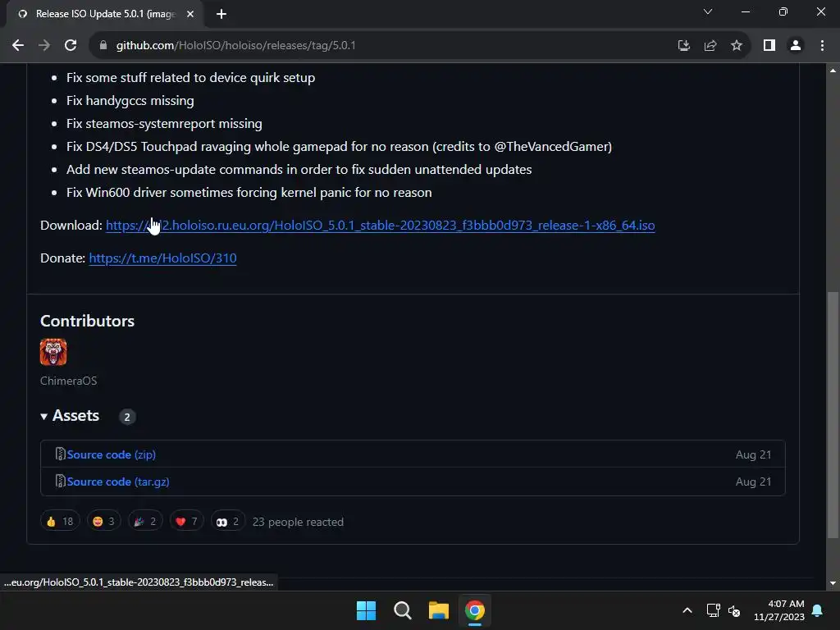840x630 pixels.
Task: Click the install app icon in address bar
Action: 683,46
